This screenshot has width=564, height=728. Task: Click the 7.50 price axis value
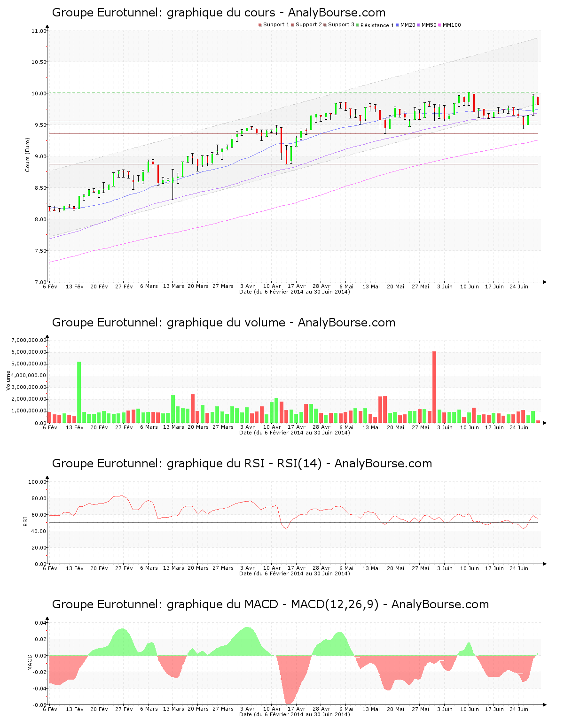coord(40,251)
